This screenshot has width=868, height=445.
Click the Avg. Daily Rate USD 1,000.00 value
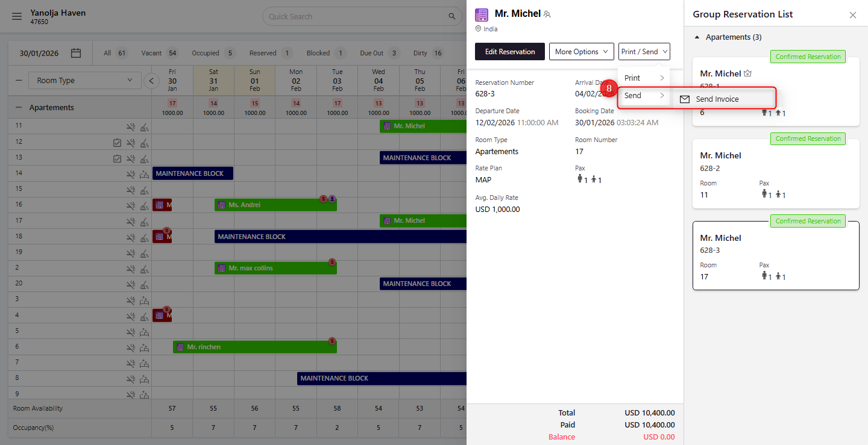[x=498, y=210]
